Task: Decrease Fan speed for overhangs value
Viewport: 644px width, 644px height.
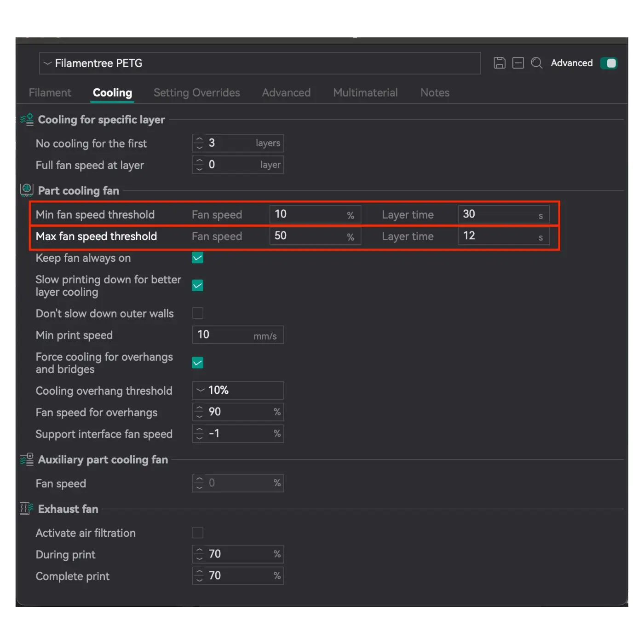Action: (x=199, y=416)
